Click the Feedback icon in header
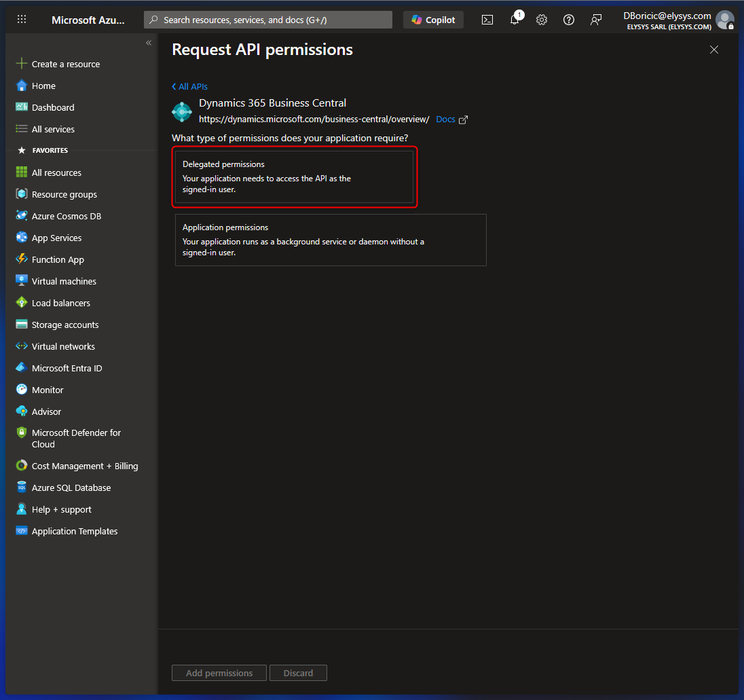This screenshot has width=744, height=700. [596, 20]
